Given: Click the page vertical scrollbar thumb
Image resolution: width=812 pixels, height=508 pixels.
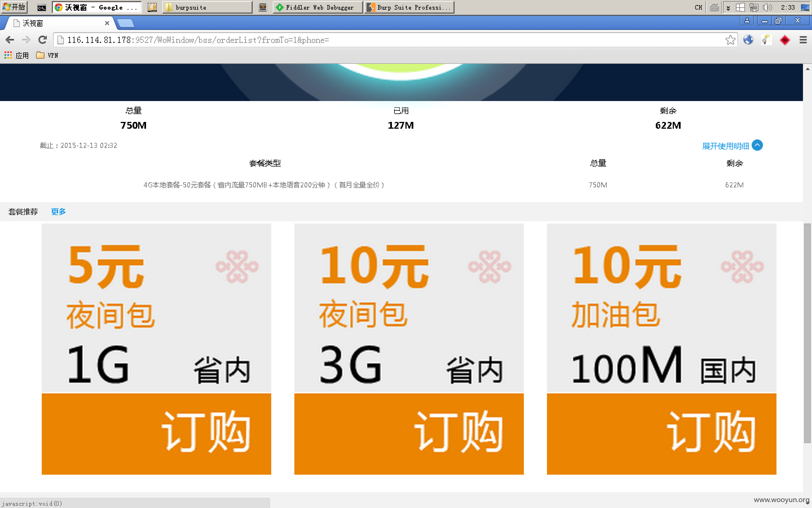Looking at the screenshot, I should pos(807,333).
